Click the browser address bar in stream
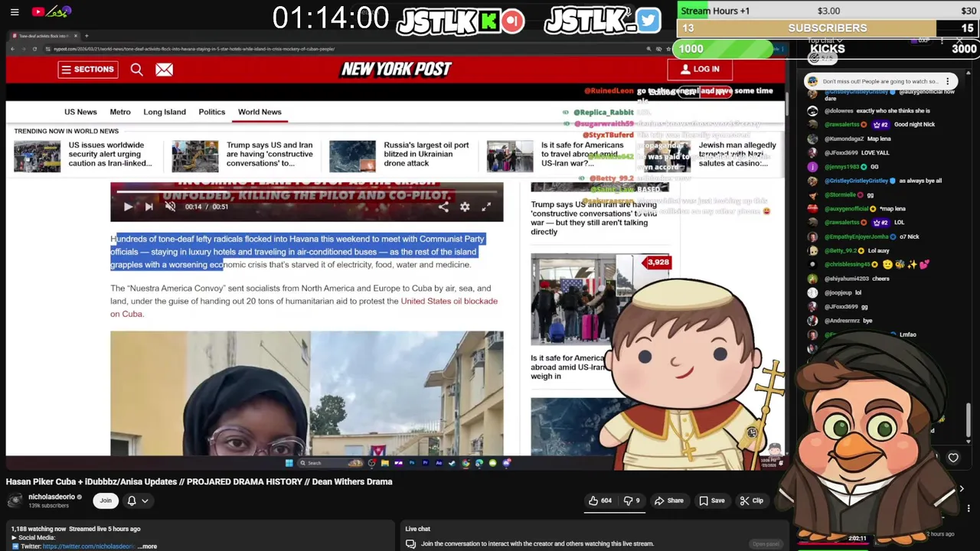This screenshot has width=980, height=551. point(345,49)
